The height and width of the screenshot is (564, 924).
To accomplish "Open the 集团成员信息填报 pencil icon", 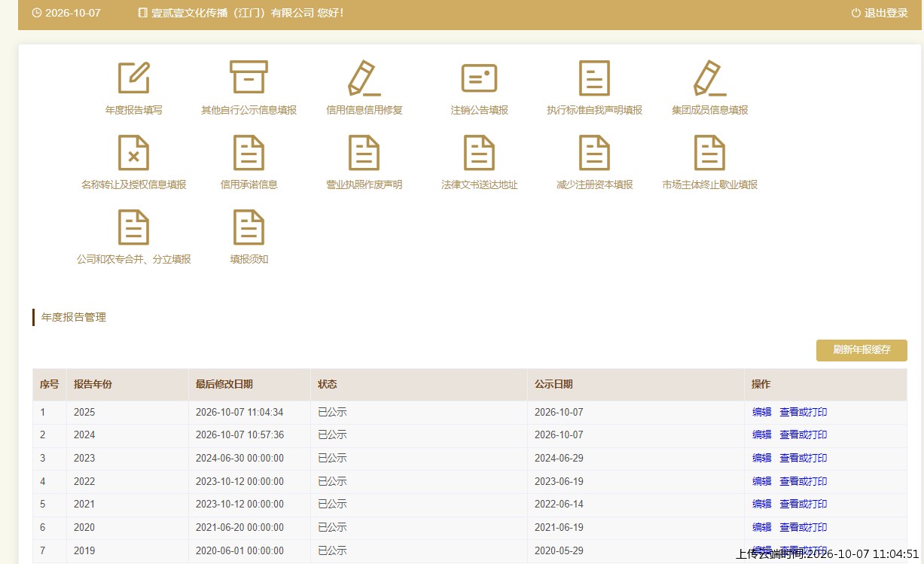I will click(709, 78).
